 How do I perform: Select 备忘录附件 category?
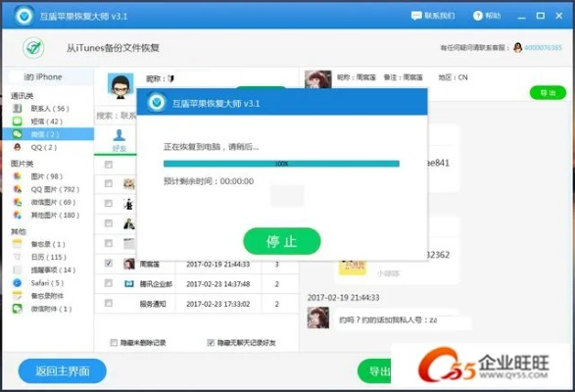[47, 296]
